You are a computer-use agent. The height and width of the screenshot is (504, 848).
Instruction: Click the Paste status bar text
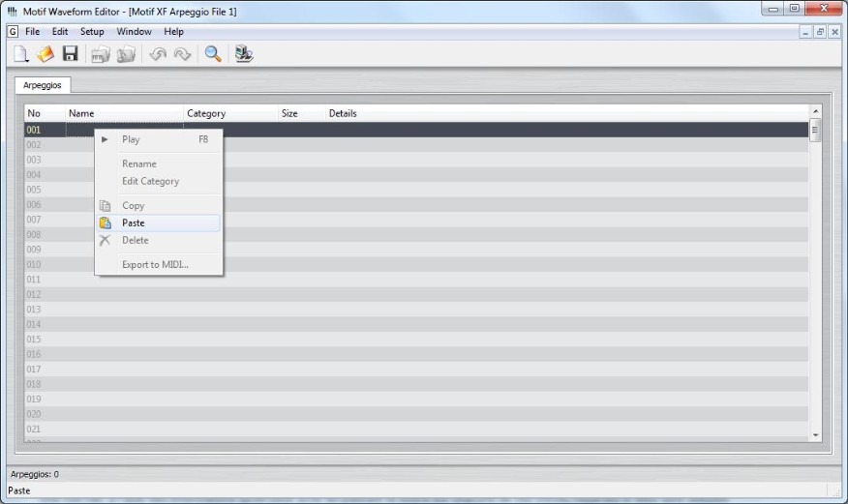tap(19, 491)
